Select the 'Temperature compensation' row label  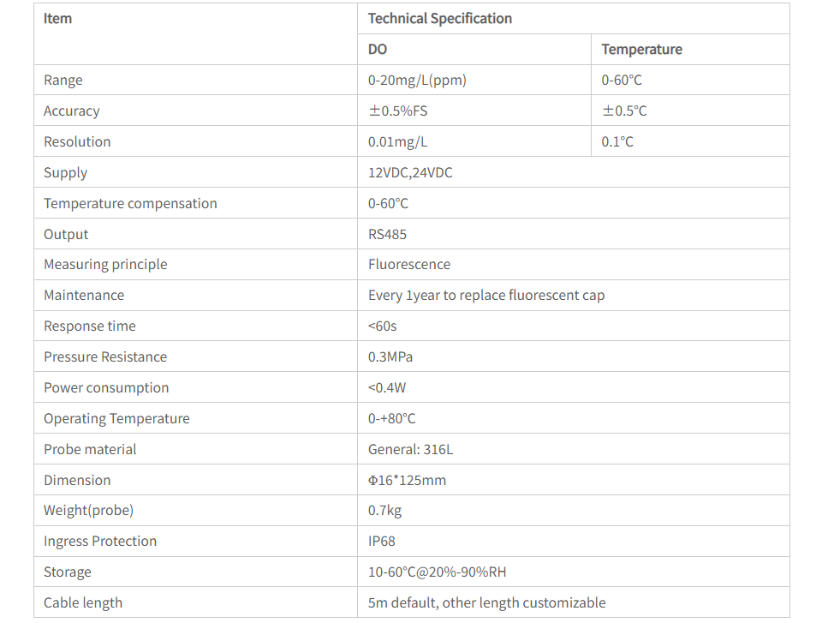tap(130, 204)
